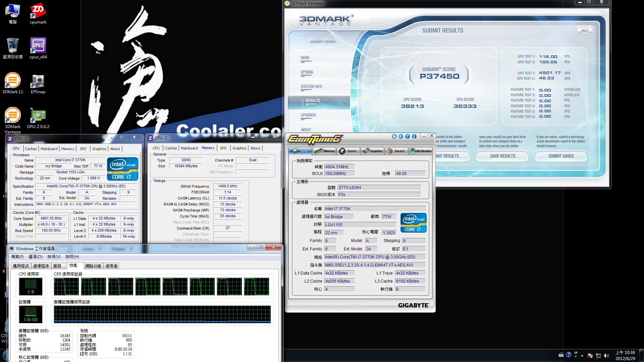Open the Action Center flag tray icon
This screenshot has width=644, height=362.
pyautogui.click(x=590, y=356)
